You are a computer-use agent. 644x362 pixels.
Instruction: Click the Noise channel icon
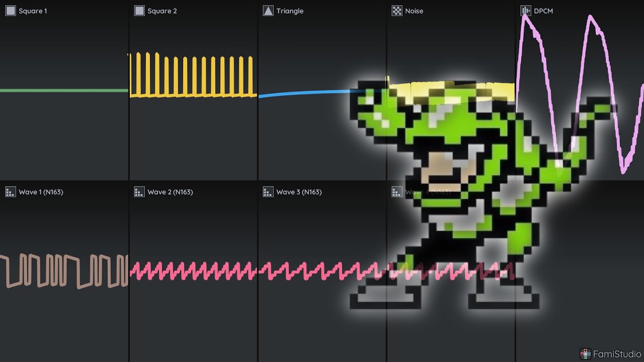tap(397, 11)
